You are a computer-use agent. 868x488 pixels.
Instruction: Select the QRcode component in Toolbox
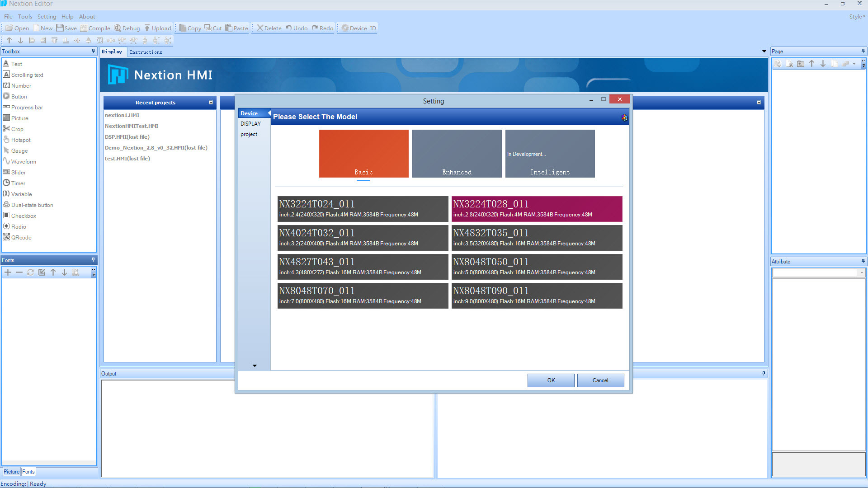[21, 237]
